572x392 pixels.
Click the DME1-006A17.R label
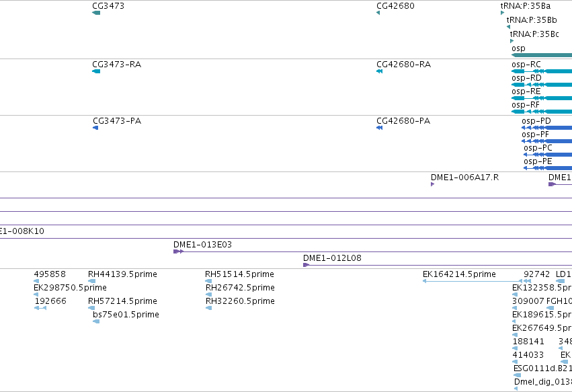(464, 178)
